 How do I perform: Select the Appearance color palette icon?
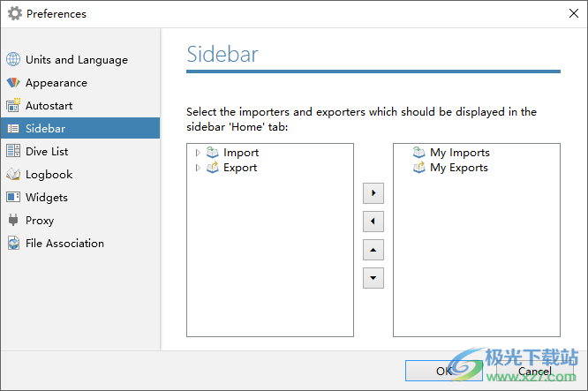coord(13,82)
